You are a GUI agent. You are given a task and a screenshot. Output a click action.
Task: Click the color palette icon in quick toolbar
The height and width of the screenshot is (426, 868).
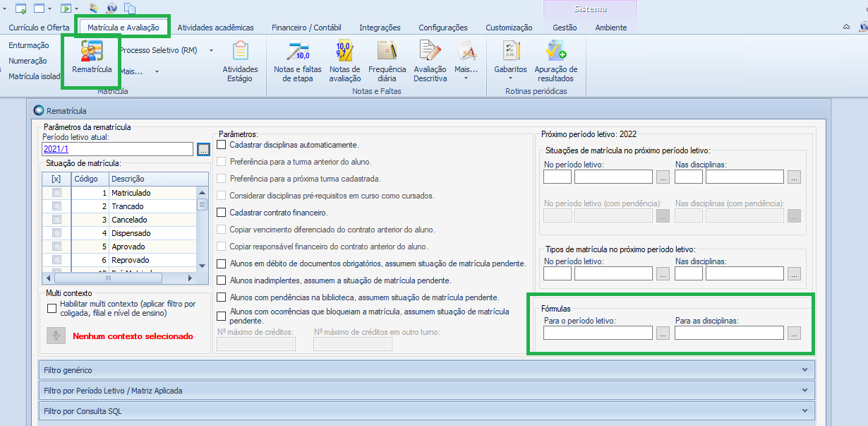coord(94,8)
